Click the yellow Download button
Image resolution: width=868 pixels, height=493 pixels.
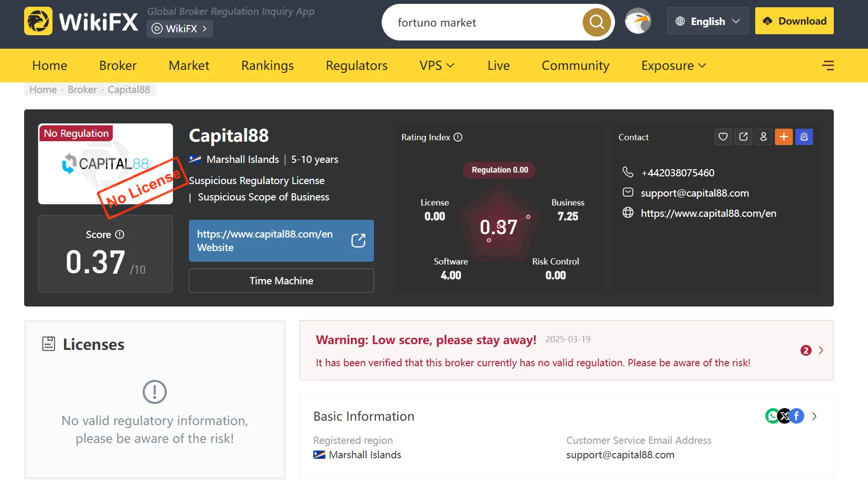(794, 21)
